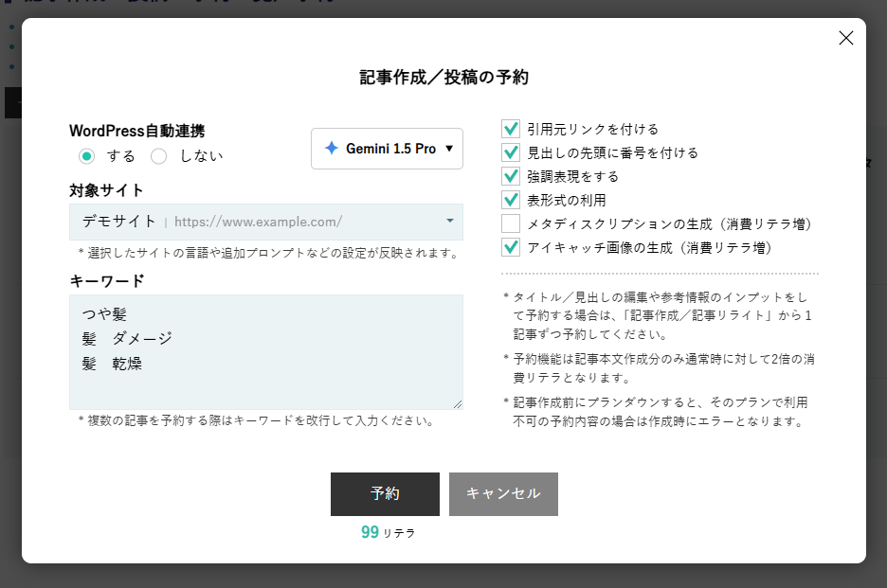Click the 99 リテラ cost indicator
Viewport: 887px width, 588px height.
point(388,533)
